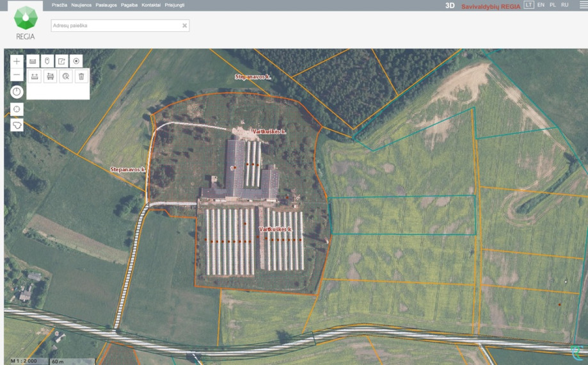This screenshot has height=365, width=588.
Task: Select the LT language option
Action: tap(528, 5)
